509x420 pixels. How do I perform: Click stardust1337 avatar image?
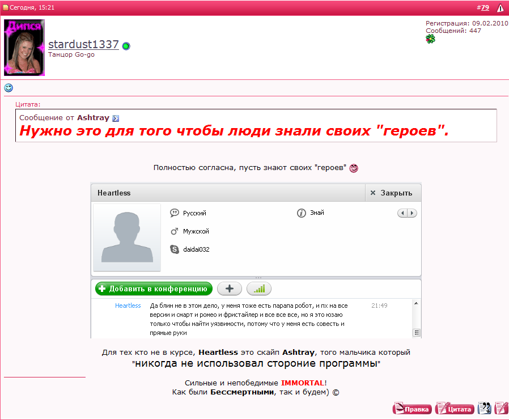point(24,48)
